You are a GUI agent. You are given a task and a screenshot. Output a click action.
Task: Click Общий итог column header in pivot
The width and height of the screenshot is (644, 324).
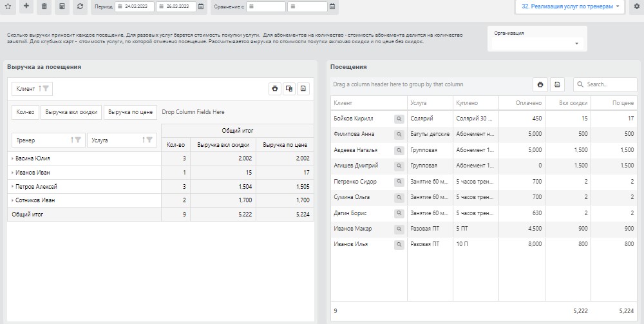238,131
